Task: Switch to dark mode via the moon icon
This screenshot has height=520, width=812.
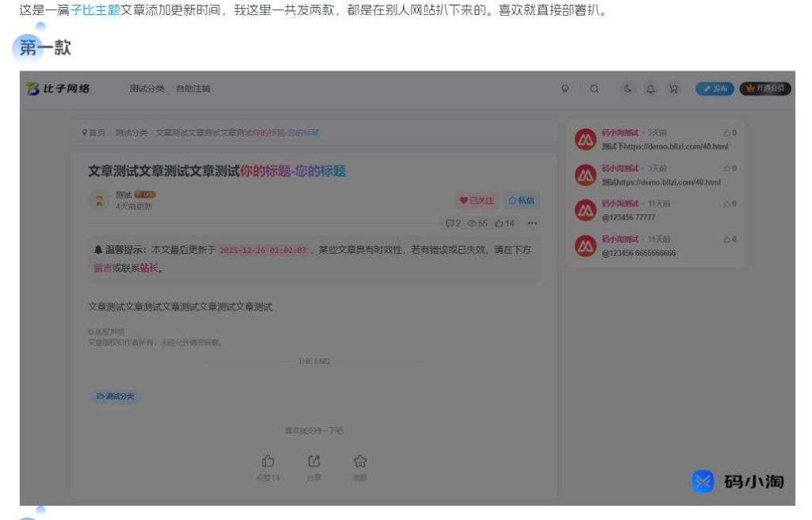Action: click(x=629, y=88)
